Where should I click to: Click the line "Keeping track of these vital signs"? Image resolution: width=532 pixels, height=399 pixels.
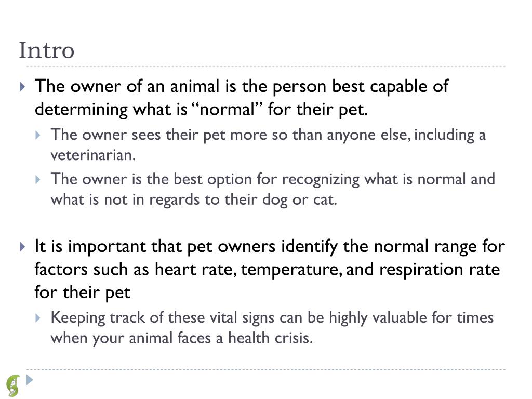pyautogui.click(x=272, y=317)
